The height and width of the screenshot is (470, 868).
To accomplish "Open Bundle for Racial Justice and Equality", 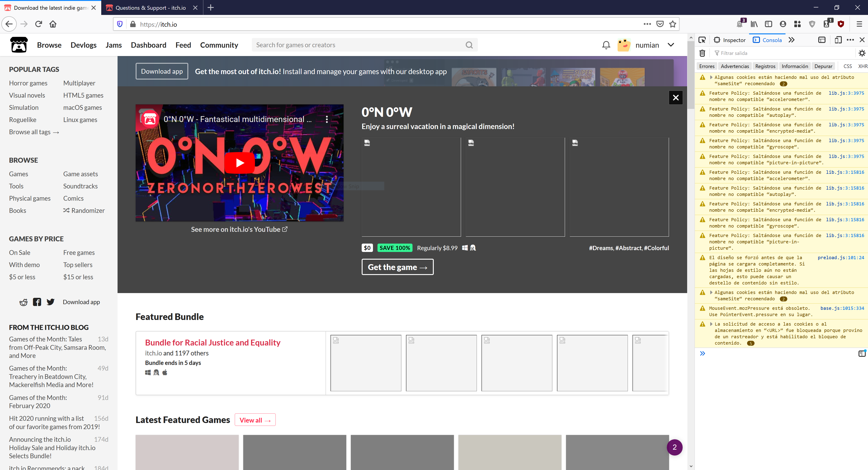I will click(x=213, y=342).
